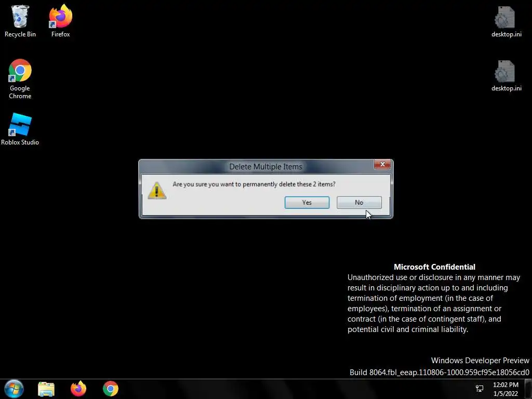532x399 pixels.
Task: Open the clock showing 12:02 PM
Action: click(506, 389)
